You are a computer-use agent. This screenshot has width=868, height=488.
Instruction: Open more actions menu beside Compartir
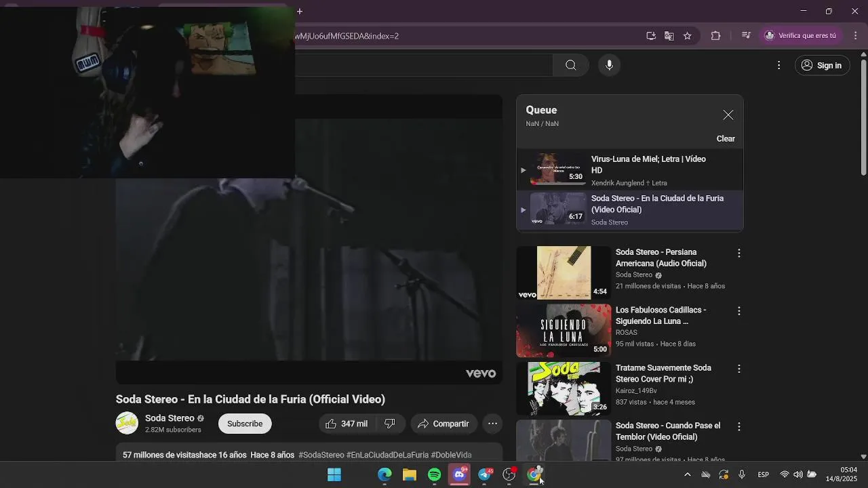[x=493, y=424]
